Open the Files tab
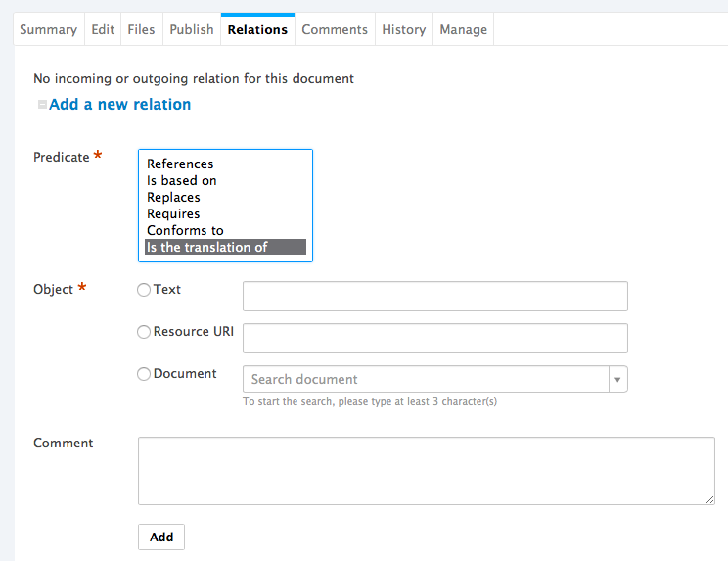Image resolution: width=728 pixels, height=561 pixels. [141, 29]
